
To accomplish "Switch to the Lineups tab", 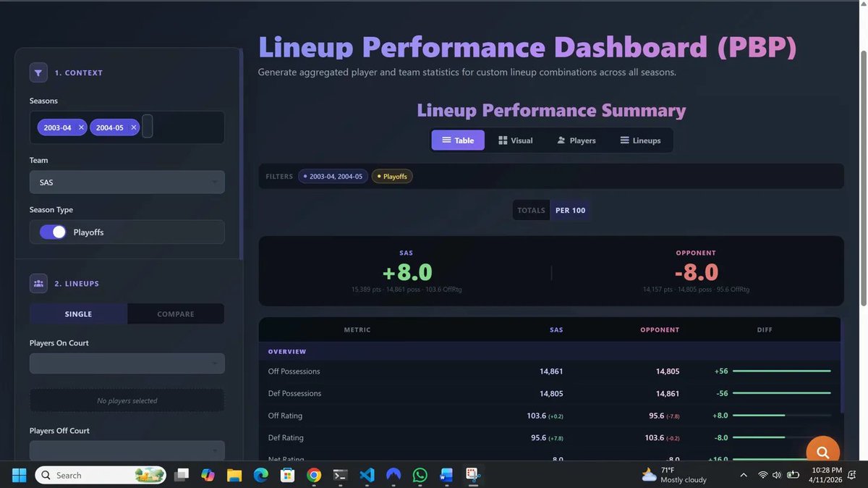I will (641, 140).
